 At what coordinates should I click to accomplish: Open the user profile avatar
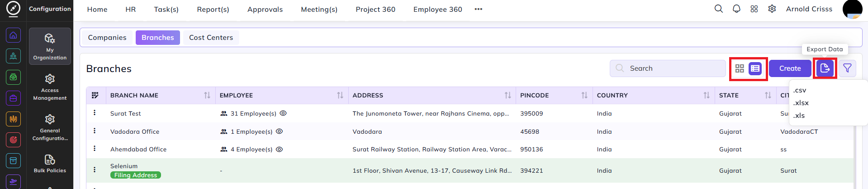[x=852, y=9]
